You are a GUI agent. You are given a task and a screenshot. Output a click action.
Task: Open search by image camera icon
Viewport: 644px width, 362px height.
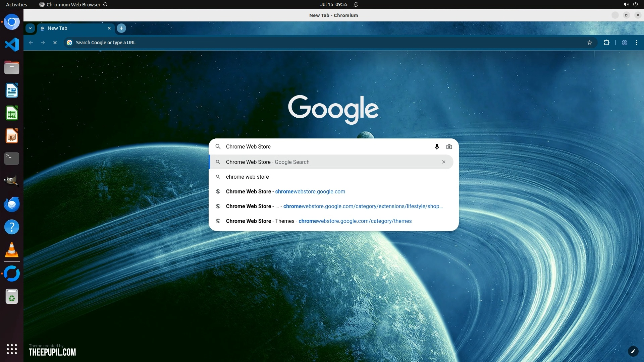point(449,146)
